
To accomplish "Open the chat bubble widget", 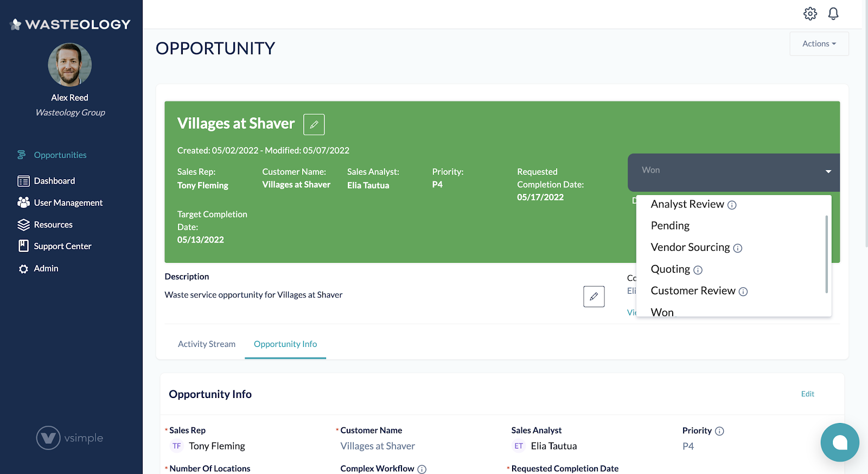I will pyautogui.click(x=839, y=442).
